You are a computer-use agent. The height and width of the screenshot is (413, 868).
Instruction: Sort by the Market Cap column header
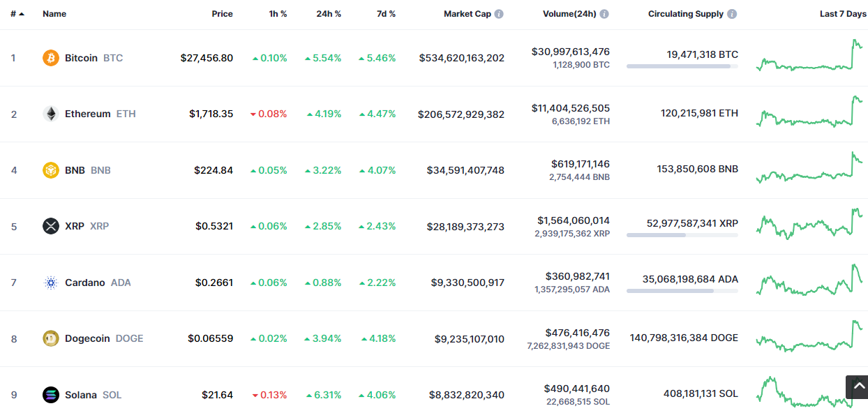click(467, 14)
